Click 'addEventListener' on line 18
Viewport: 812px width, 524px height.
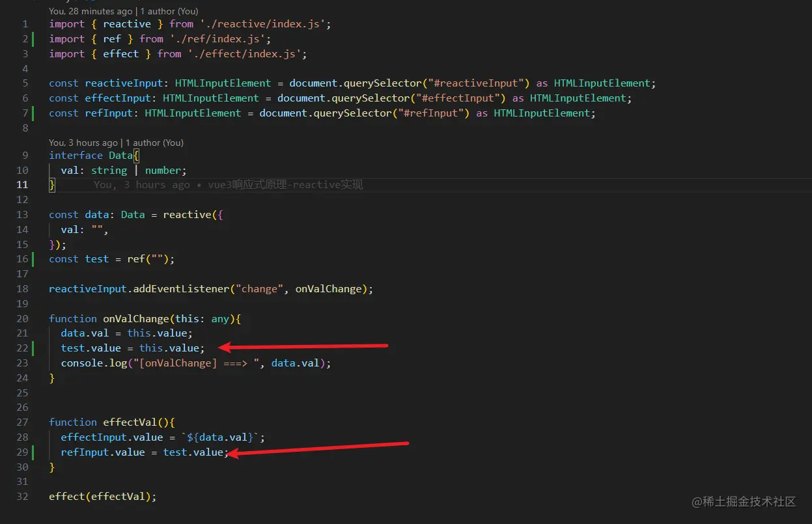click(181, 289)
